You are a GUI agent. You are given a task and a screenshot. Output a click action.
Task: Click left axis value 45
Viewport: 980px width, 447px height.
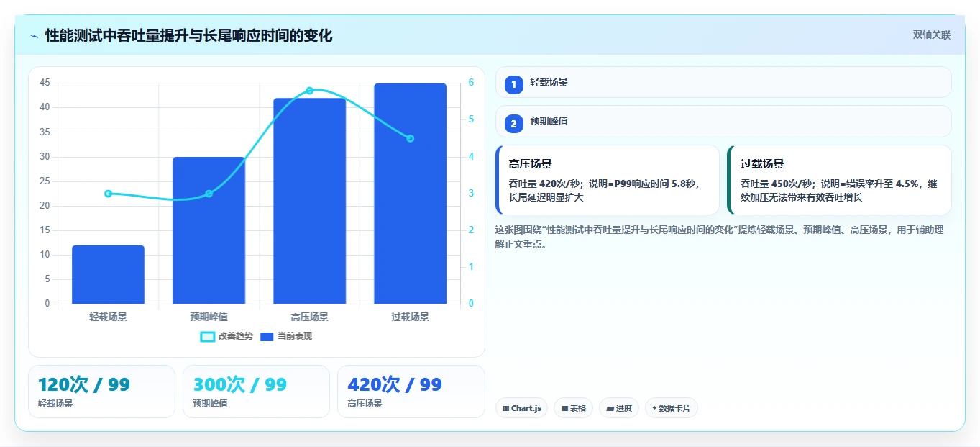click(x=45, y=83)
